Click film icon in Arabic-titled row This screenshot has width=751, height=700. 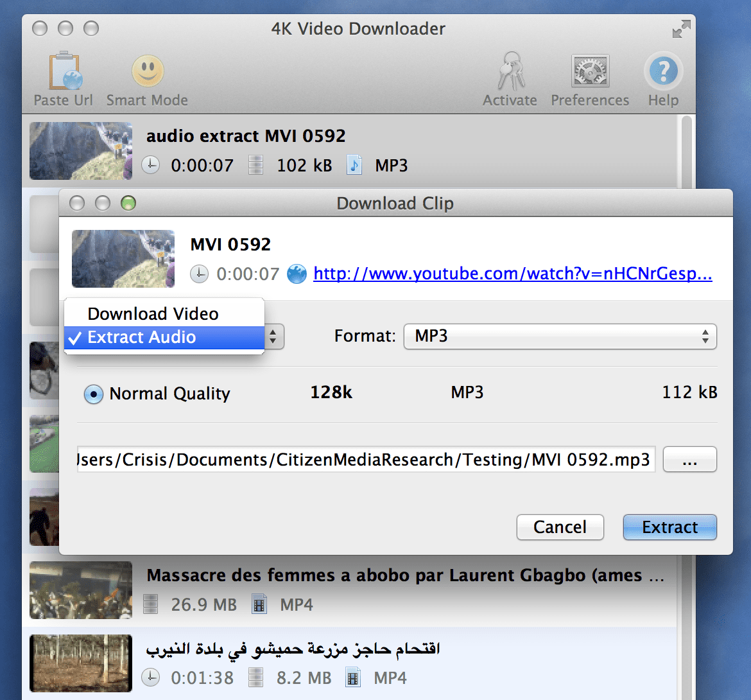point(353,678)
